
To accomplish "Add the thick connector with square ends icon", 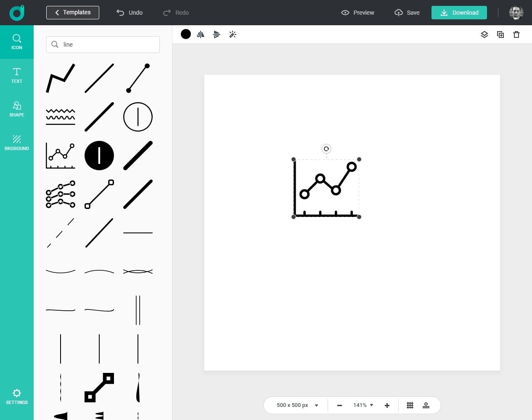I will click(99, 388).
